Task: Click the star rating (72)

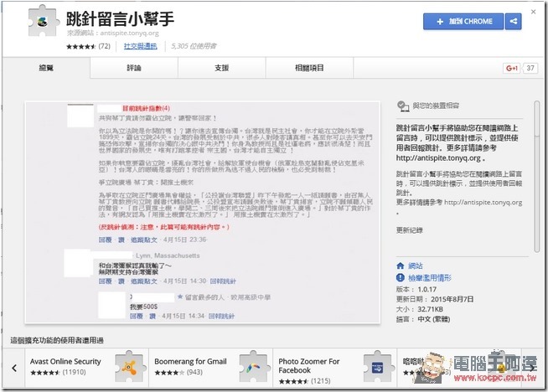Action: click(x=88, y=46)
